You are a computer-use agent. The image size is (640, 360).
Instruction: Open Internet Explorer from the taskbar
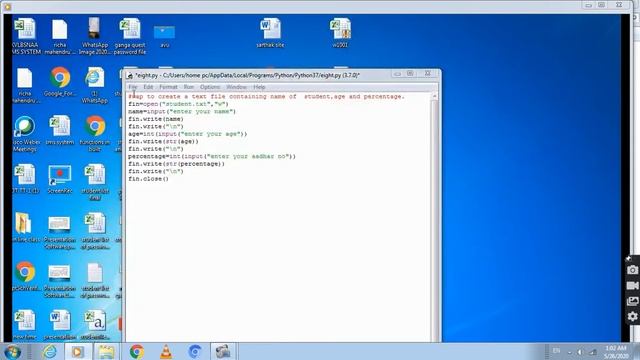[49, 351]
